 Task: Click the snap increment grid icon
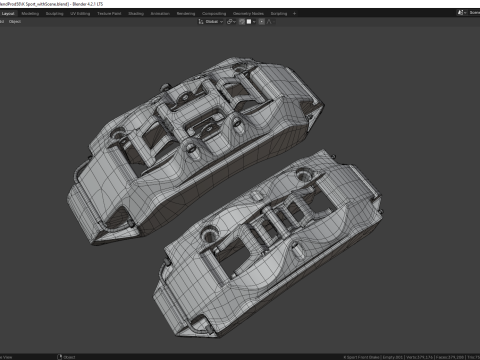pos(249,22)
